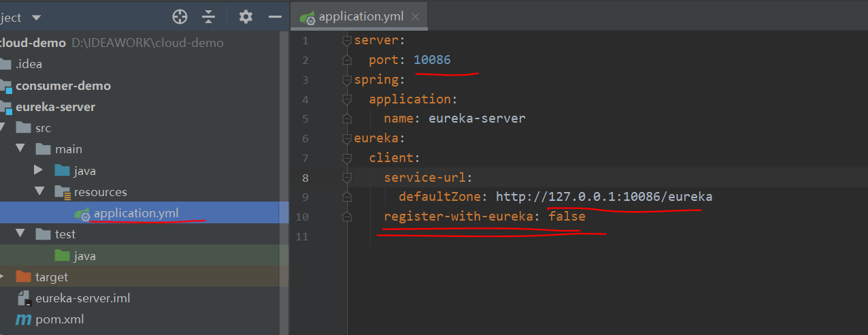Close the application.yml editor tab
This screenshot has width=868, height=335.
415,17
